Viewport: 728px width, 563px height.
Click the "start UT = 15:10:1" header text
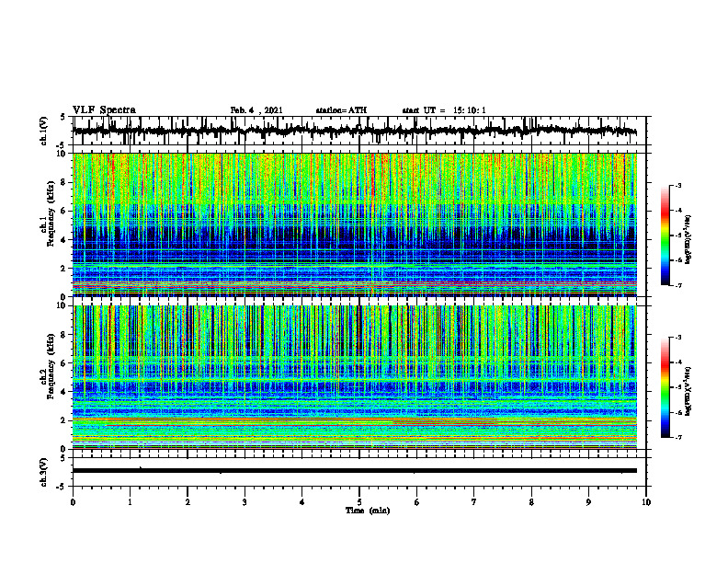pos(444,110)
